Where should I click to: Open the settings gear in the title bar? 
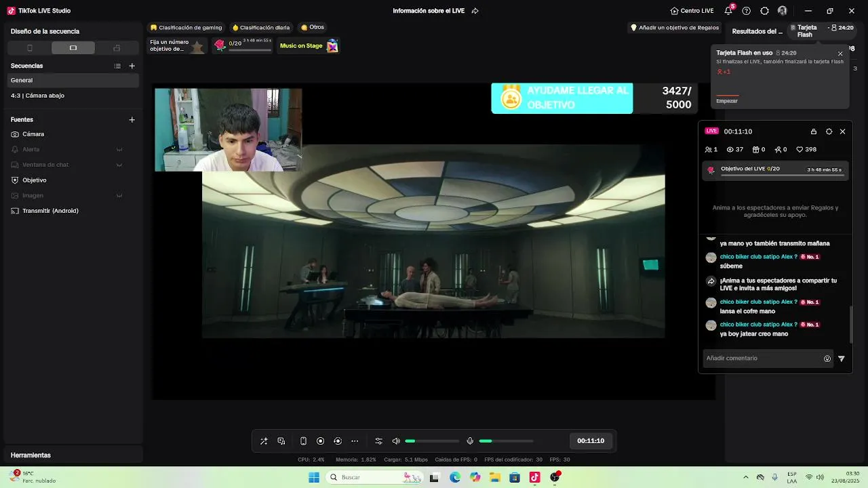tap(764, 11)
